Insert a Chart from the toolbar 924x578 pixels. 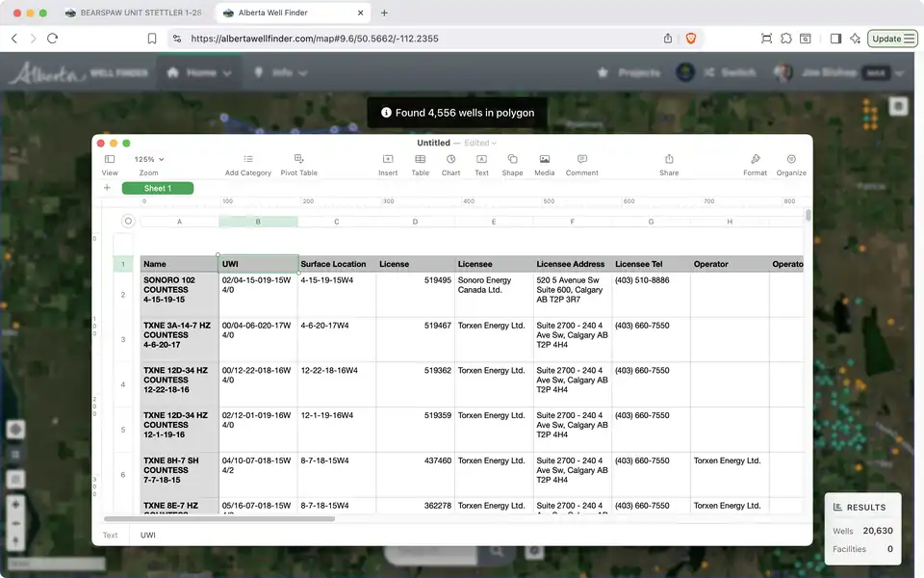(450, 165)
